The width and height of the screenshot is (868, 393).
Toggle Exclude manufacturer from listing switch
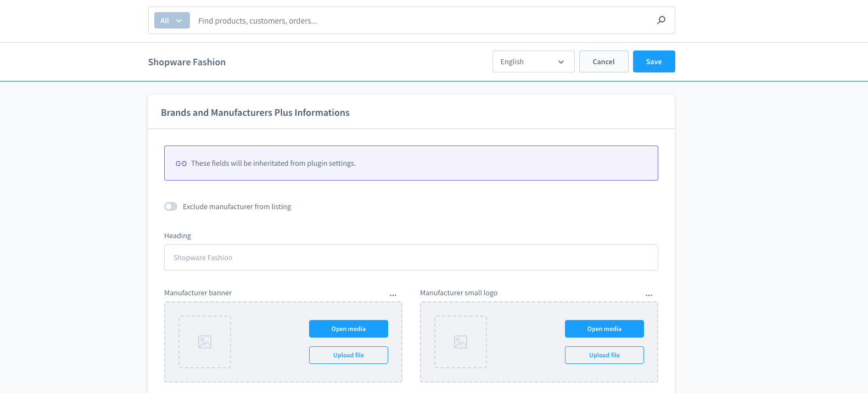[171, 206]
